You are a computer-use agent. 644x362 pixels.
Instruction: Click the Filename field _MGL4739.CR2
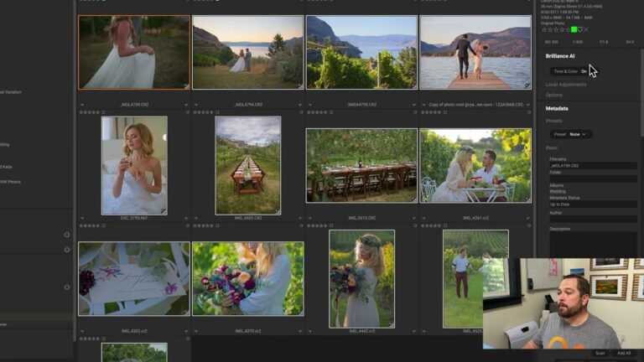593,166
